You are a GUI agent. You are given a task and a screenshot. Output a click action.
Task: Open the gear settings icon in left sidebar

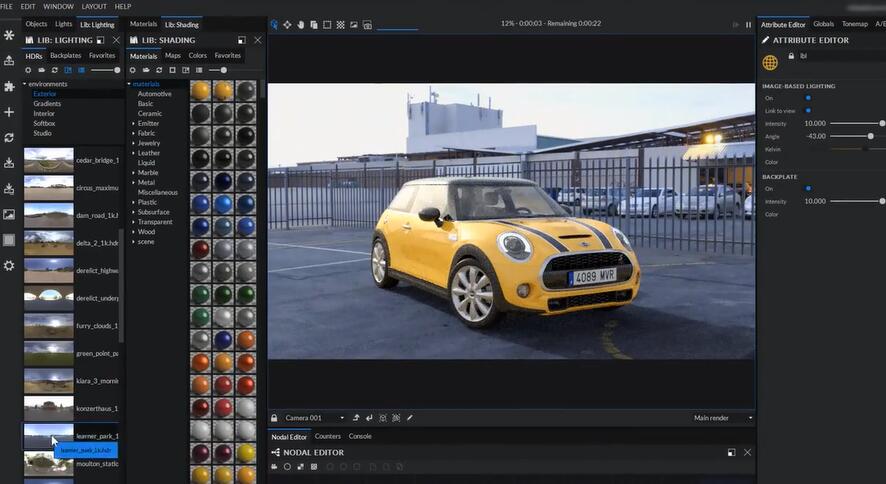[9, 265]
